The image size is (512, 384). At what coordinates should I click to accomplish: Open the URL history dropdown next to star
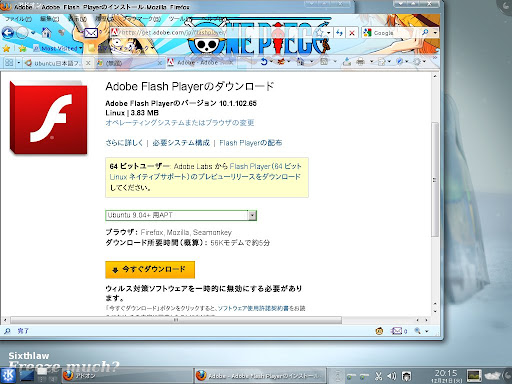coord(329,33)
